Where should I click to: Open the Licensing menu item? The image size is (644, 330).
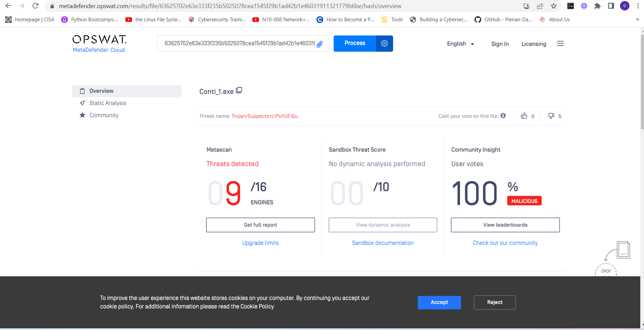point(534,44)
